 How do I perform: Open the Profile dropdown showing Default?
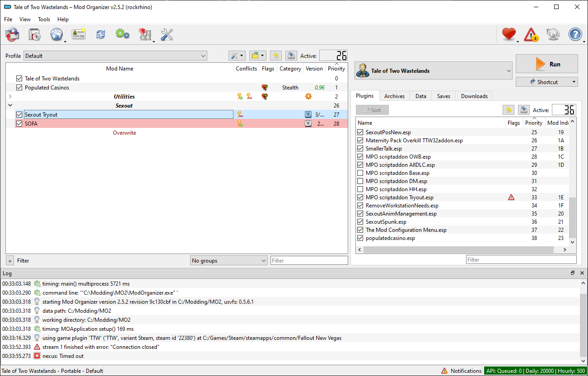115,56
